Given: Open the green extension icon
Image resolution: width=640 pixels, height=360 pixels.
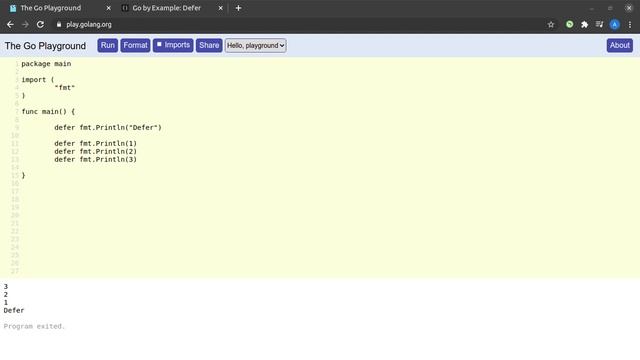Looking at the screenshot, I should (569, 24).
